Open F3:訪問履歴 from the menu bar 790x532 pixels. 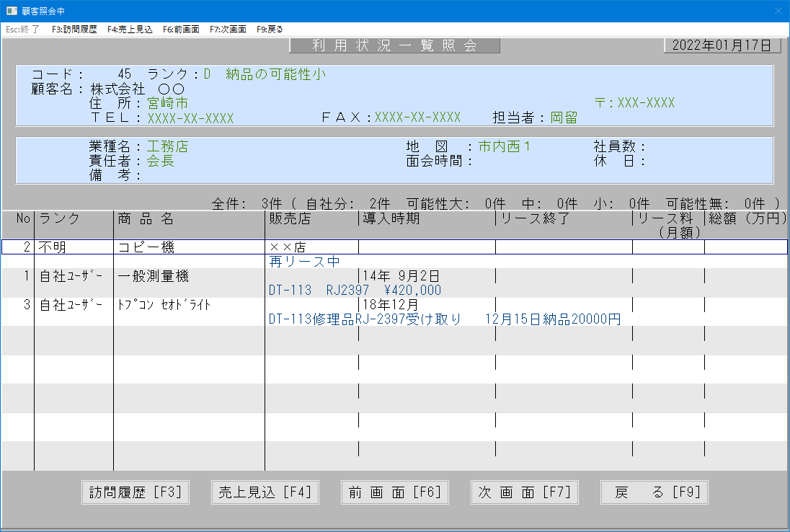coord(74,30)
